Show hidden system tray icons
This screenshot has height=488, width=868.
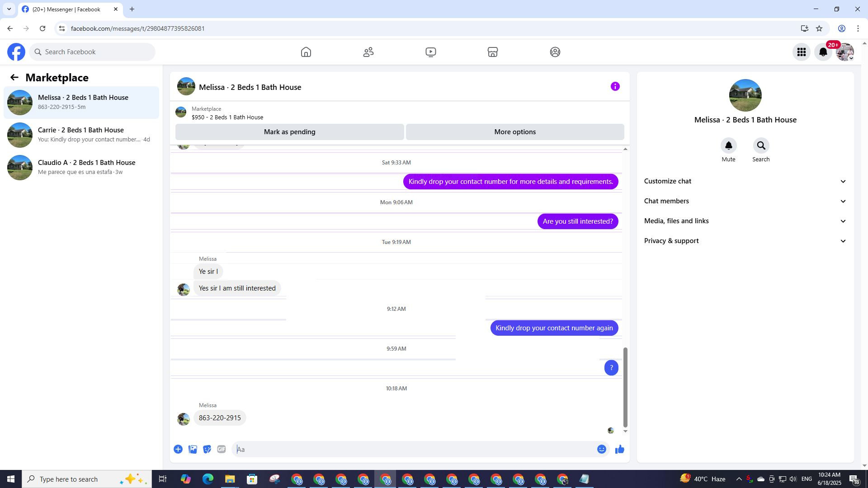tap(739, 479)
